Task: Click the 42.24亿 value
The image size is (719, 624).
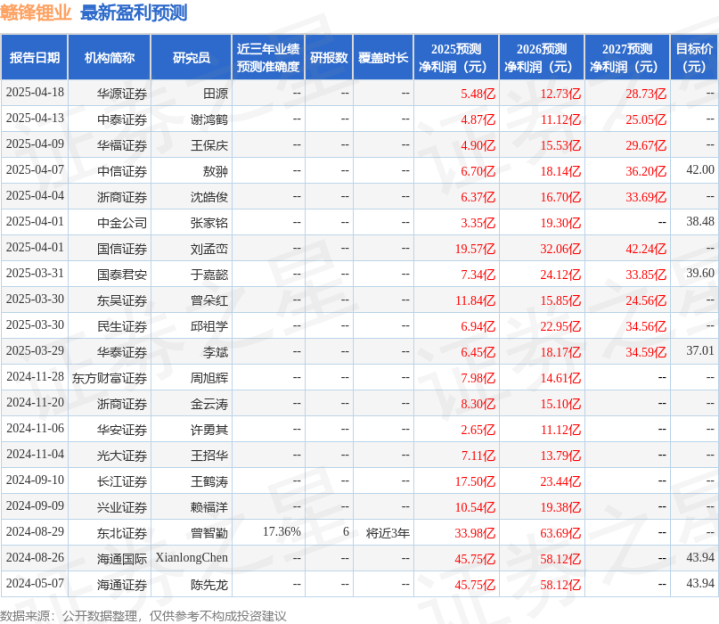Action: [646, 249]
